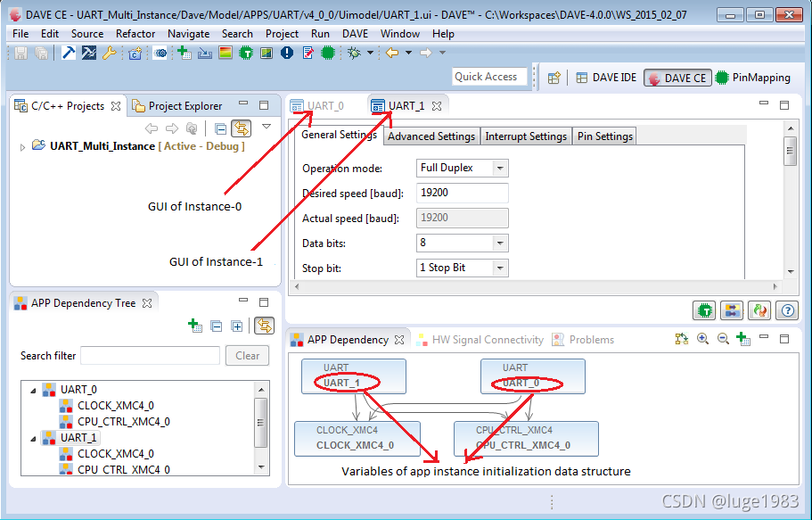Click the import tray icon in the toolbar
This screenshot has width=812, height=520.
tap(204, 53)
